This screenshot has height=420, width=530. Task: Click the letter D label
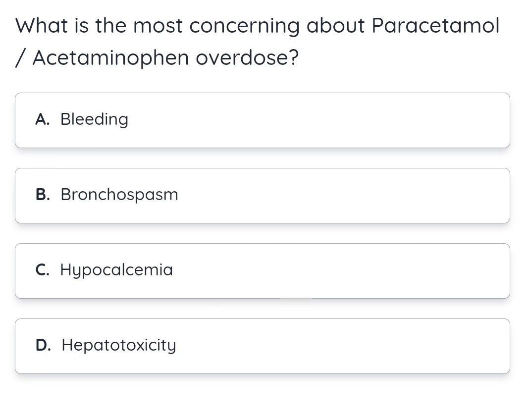(x=43, y=345)
